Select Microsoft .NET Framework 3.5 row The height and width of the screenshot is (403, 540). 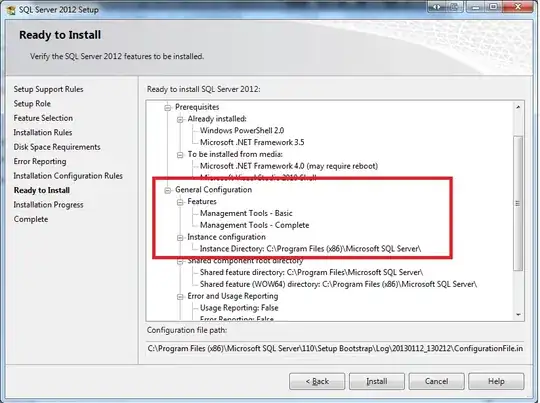point(252,142)
